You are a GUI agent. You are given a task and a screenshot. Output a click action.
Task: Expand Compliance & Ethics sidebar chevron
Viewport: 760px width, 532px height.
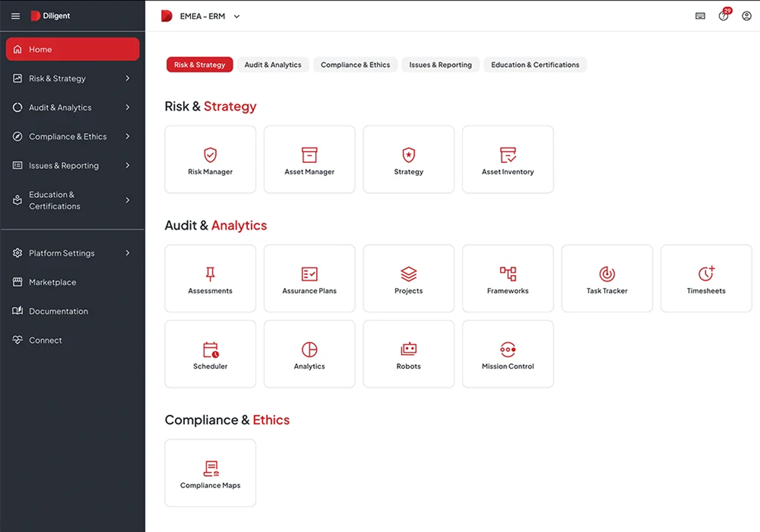pos(127,136)
